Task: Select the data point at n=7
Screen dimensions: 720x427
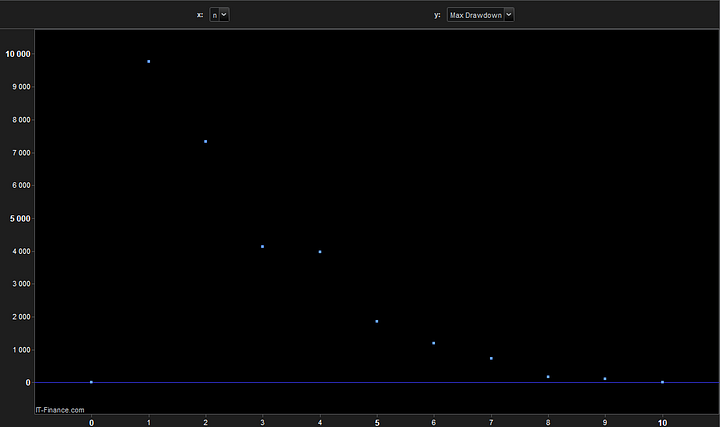Action: (491, 358)
